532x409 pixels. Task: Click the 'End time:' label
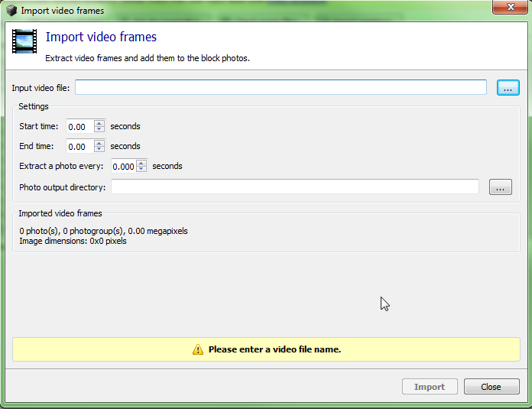(x=36, y=146)
